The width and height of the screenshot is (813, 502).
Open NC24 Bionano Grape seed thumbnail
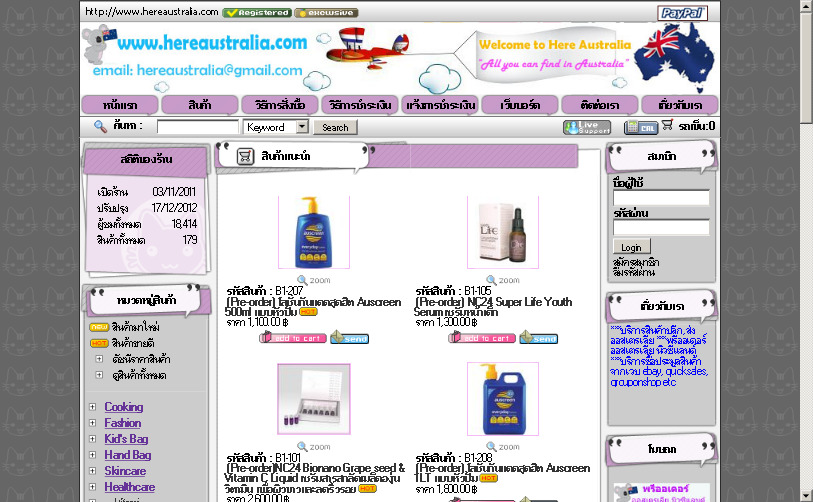[x=314, y=399]
